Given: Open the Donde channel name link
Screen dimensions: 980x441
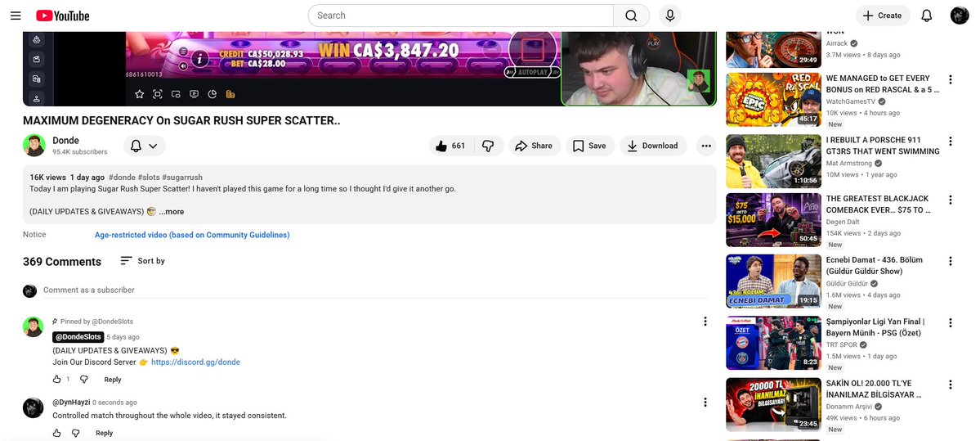Looking at the screenshot, I should pos(65,140).
